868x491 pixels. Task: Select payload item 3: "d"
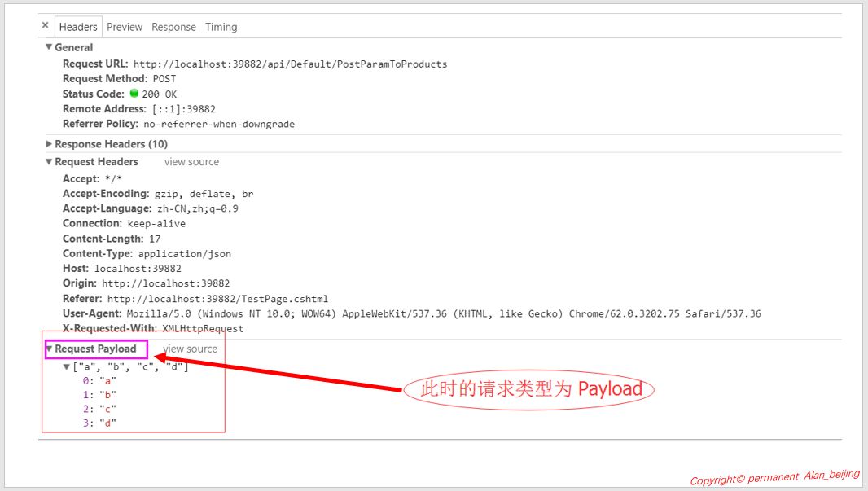pyautogui.click(x=99, y=423)
